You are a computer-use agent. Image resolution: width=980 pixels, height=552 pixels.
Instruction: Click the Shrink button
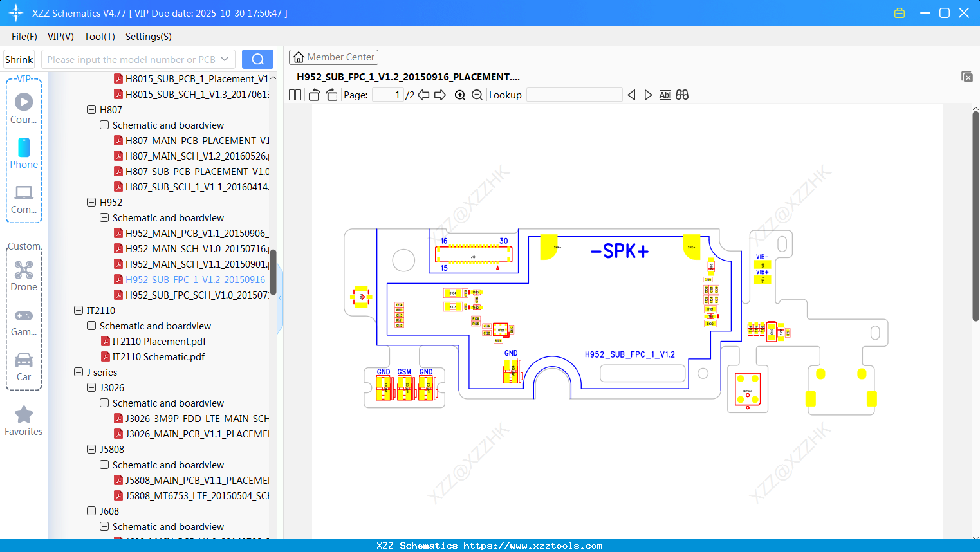pyautogui.click(x=19, y=59)
